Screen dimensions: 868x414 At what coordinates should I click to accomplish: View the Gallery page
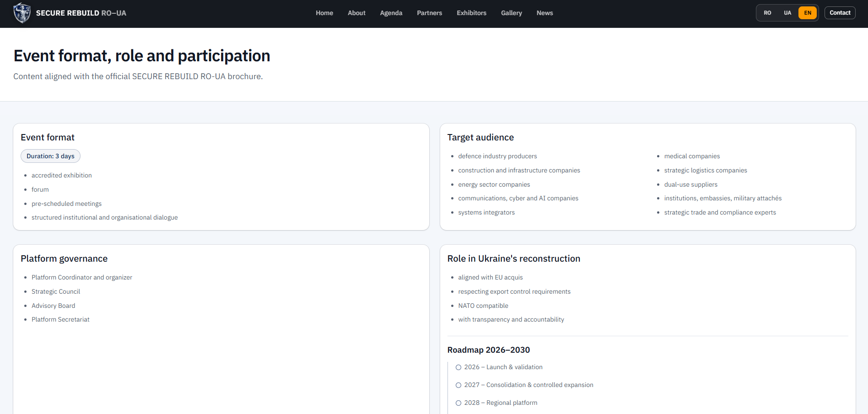(x=512, y=13)
